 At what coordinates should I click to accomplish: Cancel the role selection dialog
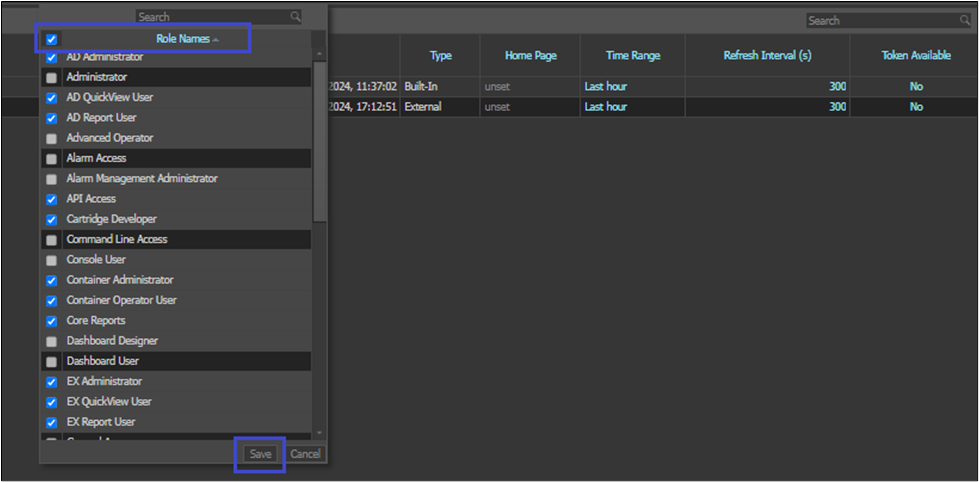(305, 454)
